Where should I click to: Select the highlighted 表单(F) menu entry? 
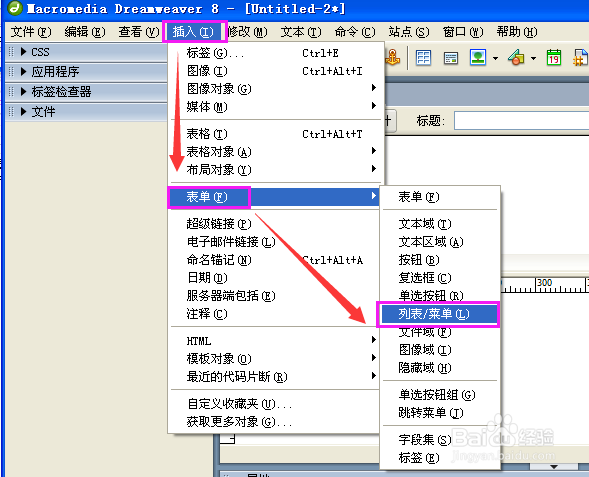point(274,197)
